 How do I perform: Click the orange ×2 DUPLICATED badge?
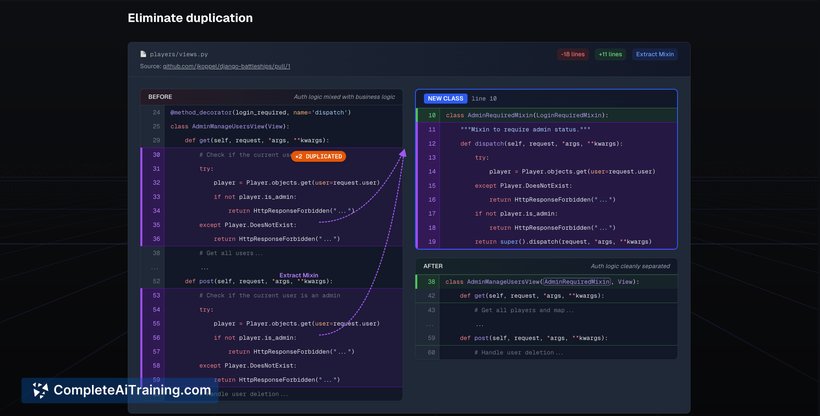tap(319, 156)
